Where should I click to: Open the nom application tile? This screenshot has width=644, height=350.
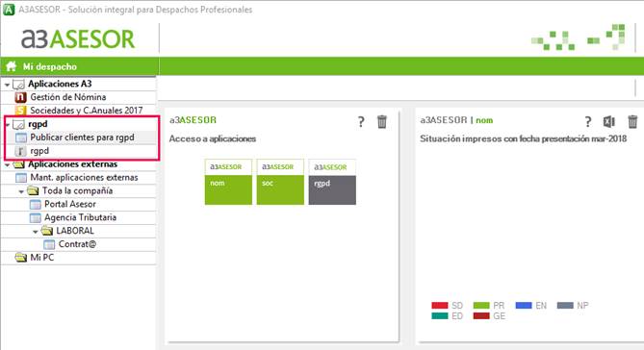(x=228, y=182)
